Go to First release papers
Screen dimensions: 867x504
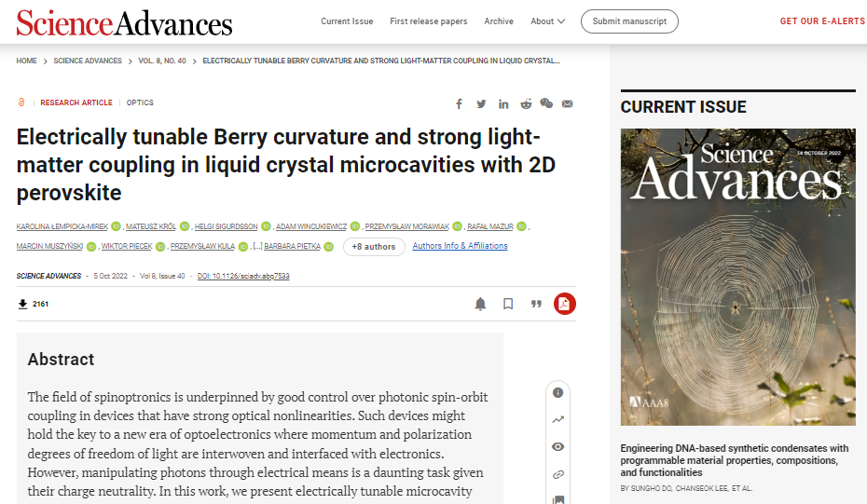pos(428,21)
